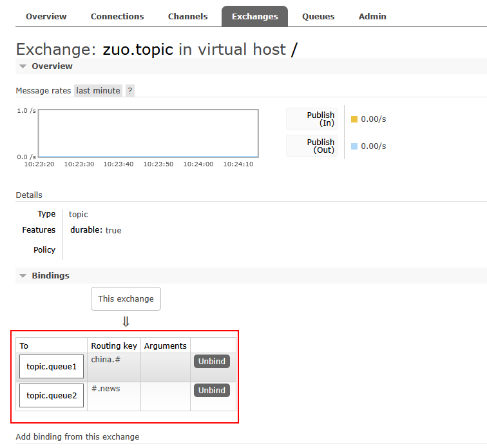Change the 'last minute' rate range

point(98,91)
